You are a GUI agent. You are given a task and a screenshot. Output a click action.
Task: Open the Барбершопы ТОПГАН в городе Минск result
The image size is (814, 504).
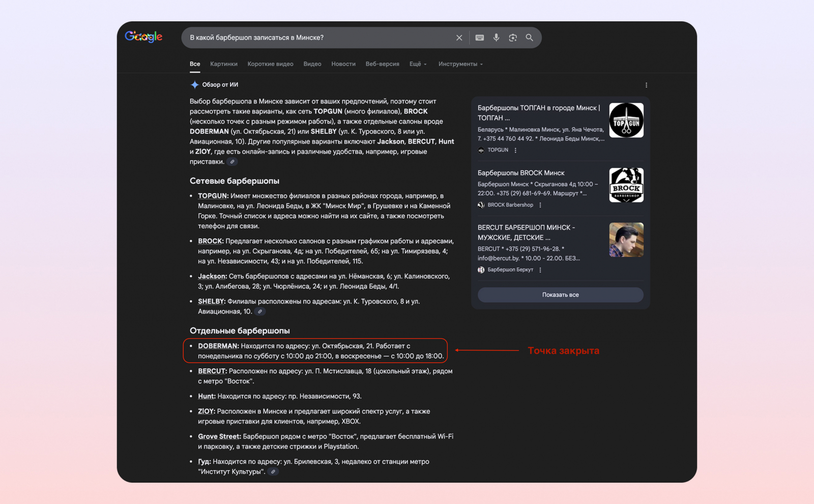(539, 113)
